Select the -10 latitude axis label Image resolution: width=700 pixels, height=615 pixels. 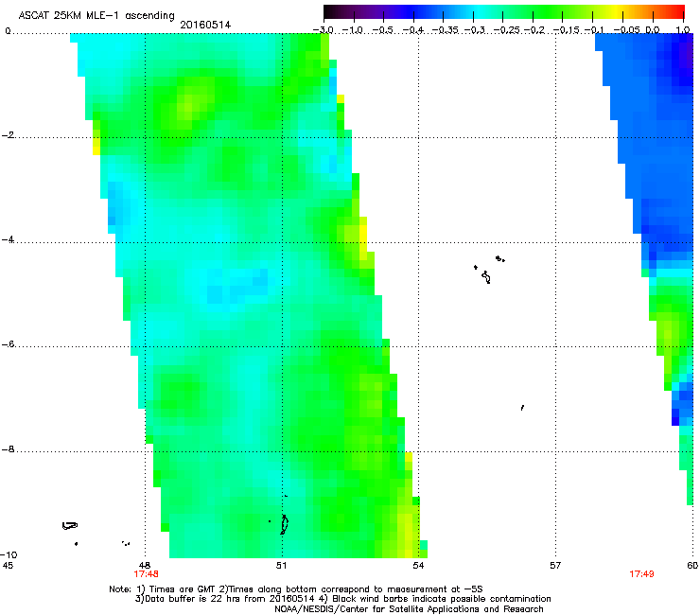point(9,554)
